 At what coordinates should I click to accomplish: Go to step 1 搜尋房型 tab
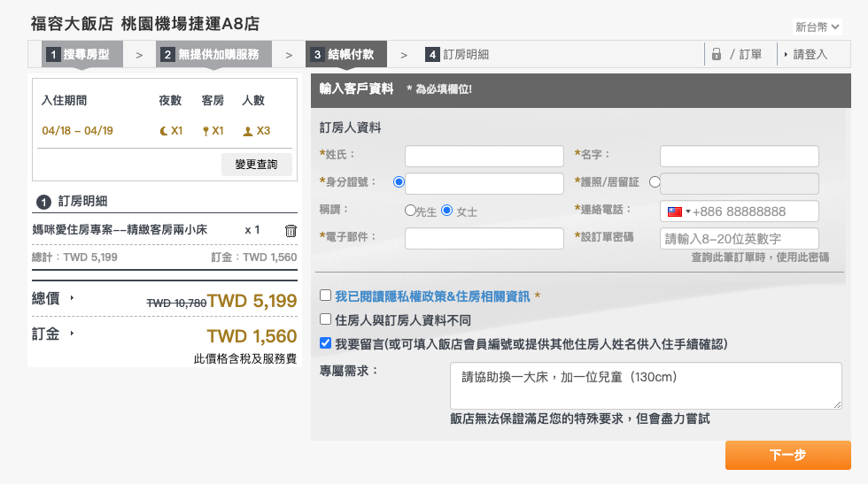tap(80, 55)
